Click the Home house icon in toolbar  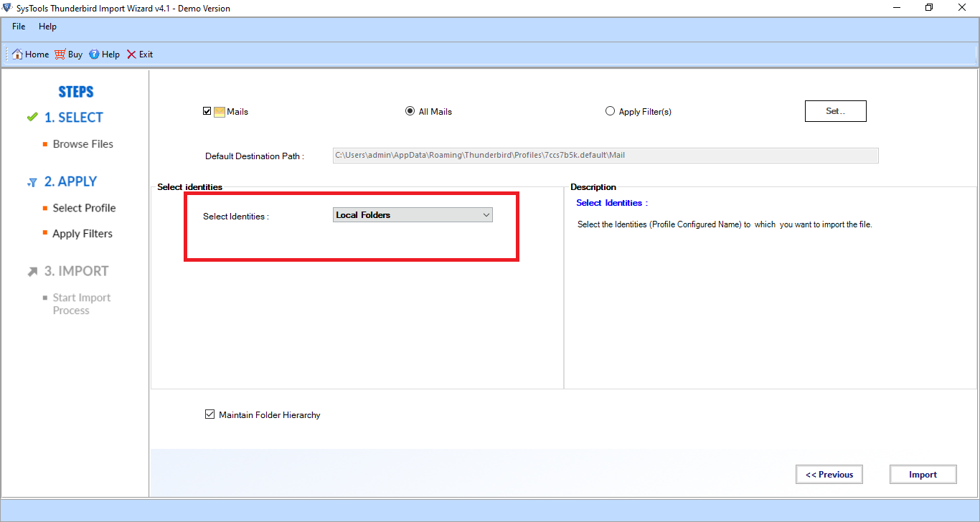(18, 54)
